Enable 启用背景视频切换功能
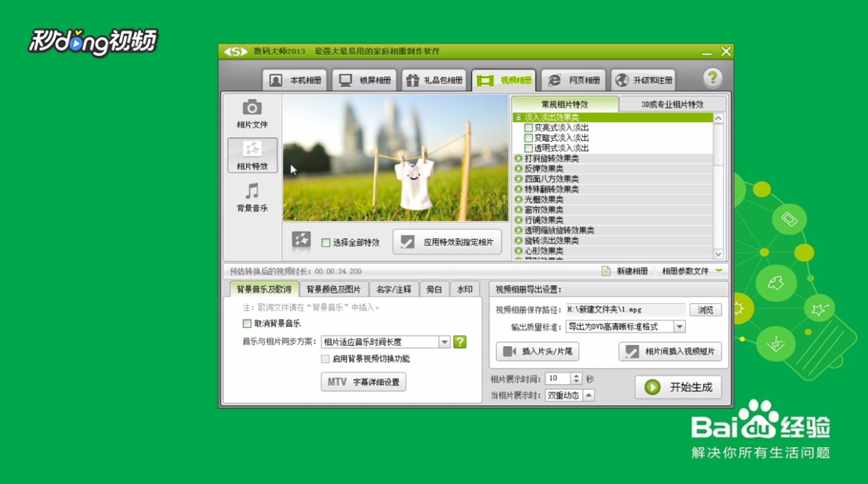Viewport: 868px width, 484px height. coord(324,359)
